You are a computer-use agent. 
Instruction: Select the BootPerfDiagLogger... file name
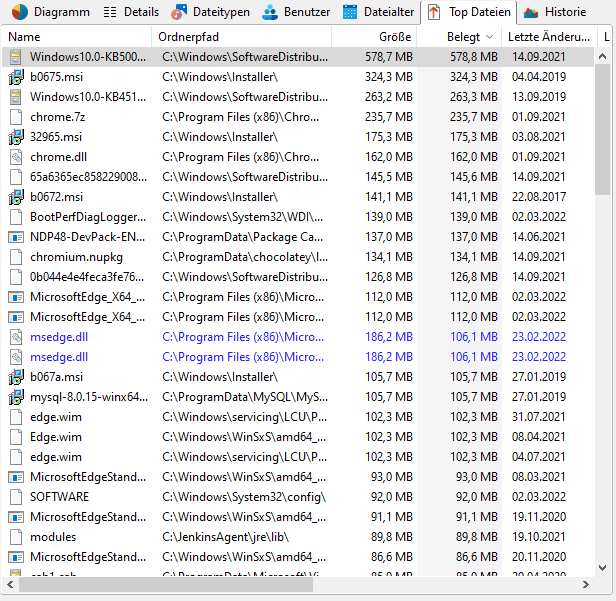pos(88,217)
